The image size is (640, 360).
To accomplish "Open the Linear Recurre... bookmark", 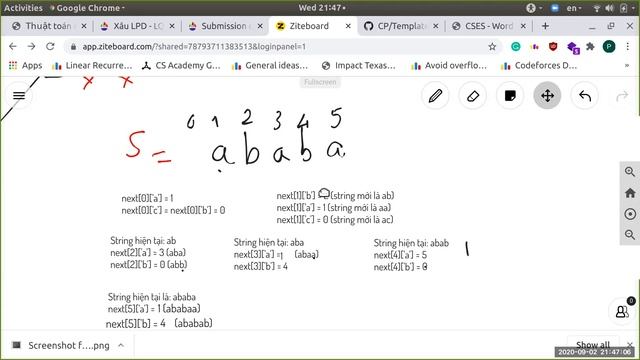I will 92,65.
